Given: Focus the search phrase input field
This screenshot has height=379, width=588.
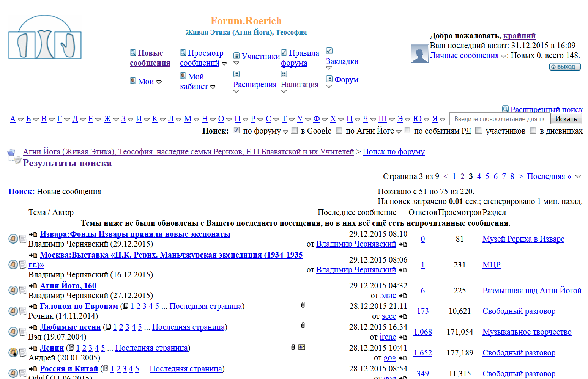Looking at the screenshot, I should (x=499, y=119).
